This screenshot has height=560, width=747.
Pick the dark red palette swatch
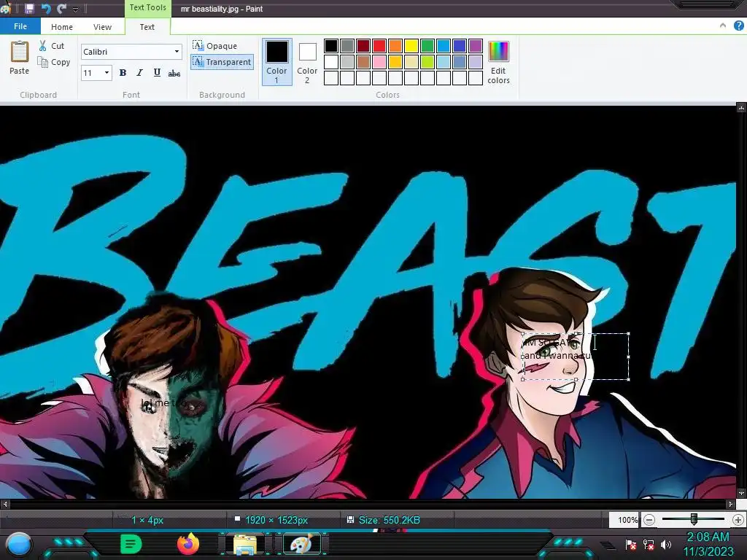coord(363,46)
